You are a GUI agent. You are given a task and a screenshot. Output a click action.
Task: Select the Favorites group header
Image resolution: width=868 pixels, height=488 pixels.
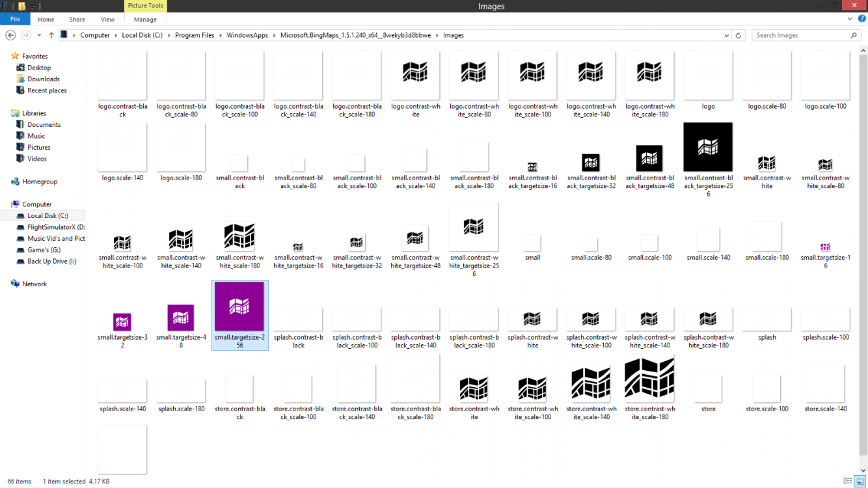[x=34, y=57]
